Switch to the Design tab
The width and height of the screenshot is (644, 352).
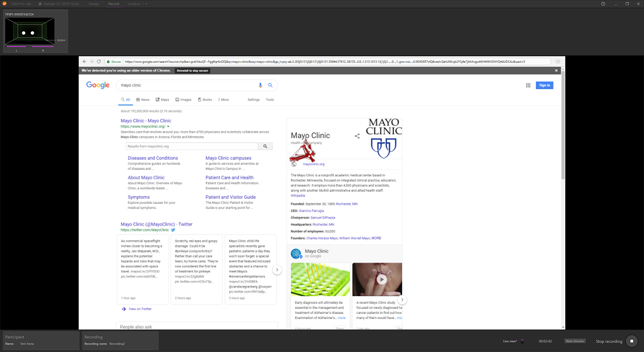[94, 4]
